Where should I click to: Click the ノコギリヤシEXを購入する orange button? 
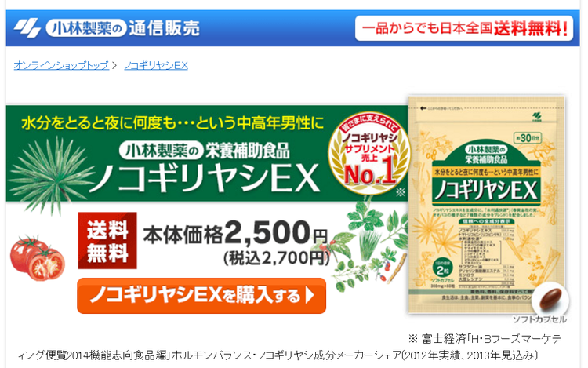201,296
